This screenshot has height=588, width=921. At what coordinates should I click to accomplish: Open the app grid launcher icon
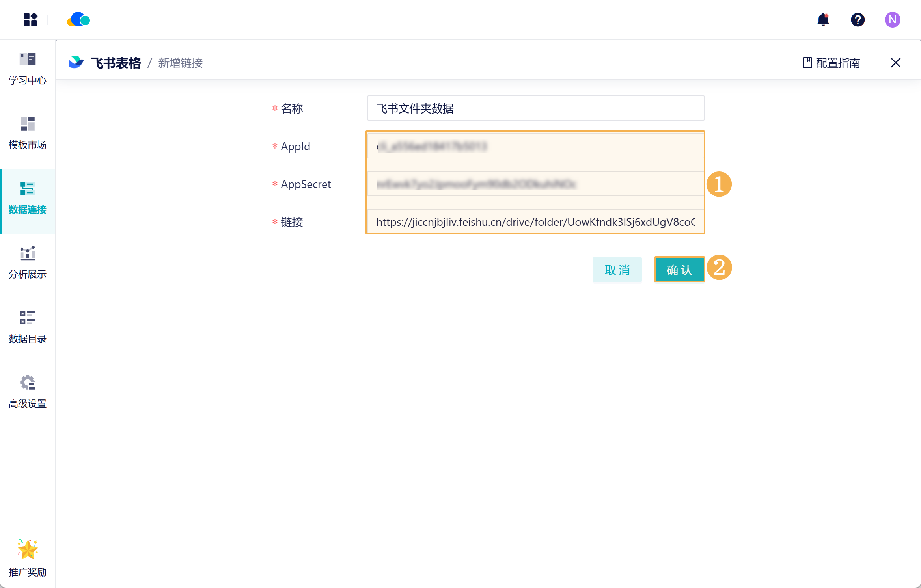tap(30, 20)
